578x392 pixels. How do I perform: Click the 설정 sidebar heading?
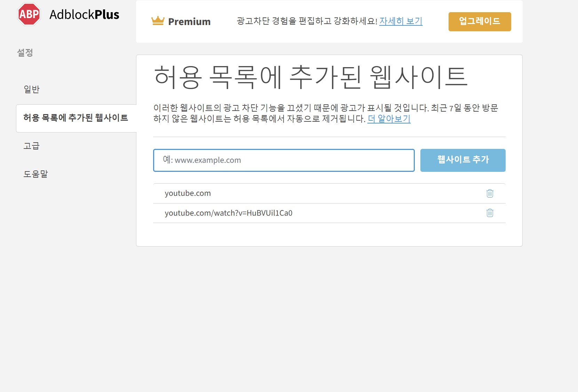click(25, 53)
